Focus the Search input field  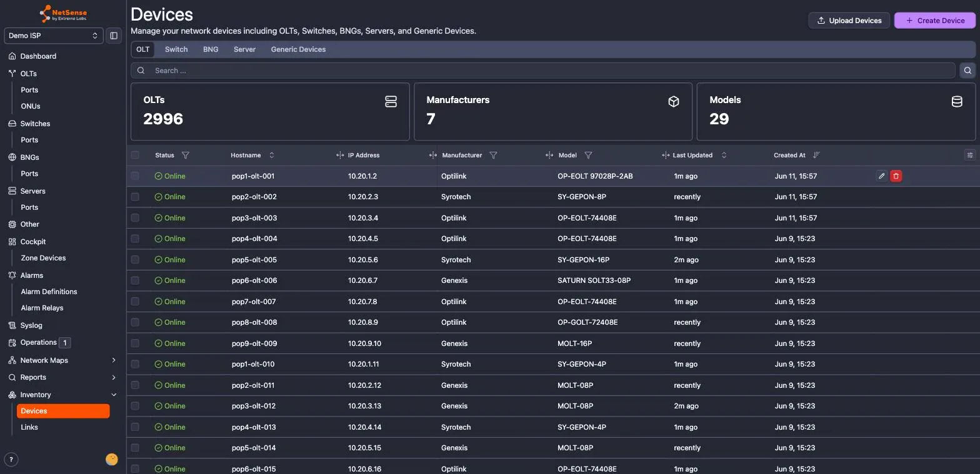click(x=543, y=71)
